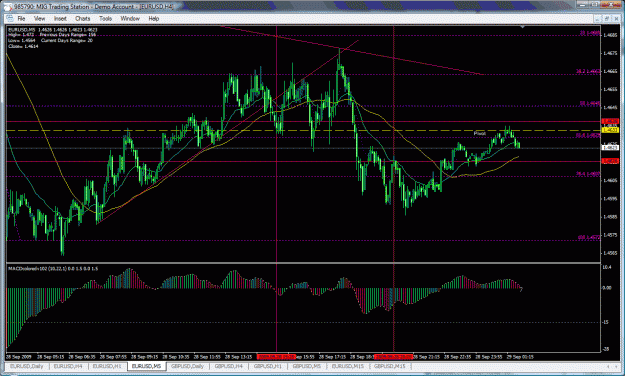This screenshot has height=376, width=625.
Task: Open the Charts menu
Action: coord(83,18)
